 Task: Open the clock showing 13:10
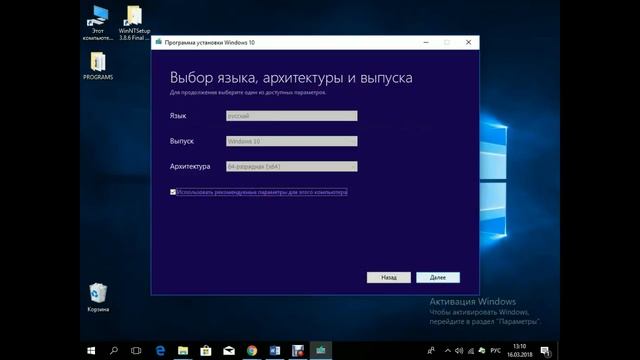(x=520, y=351)
